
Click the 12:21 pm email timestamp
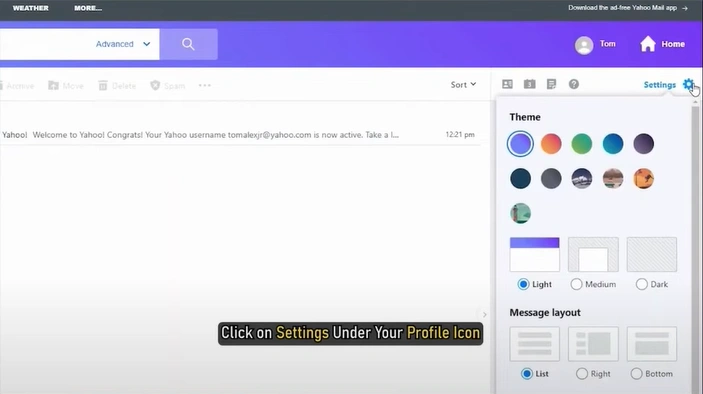460,134
